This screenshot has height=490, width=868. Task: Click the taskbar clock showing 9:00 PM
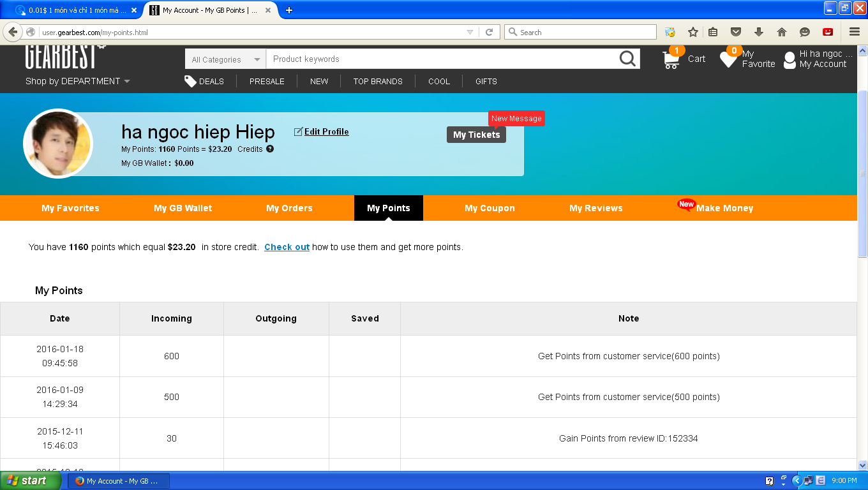point(844,481)
